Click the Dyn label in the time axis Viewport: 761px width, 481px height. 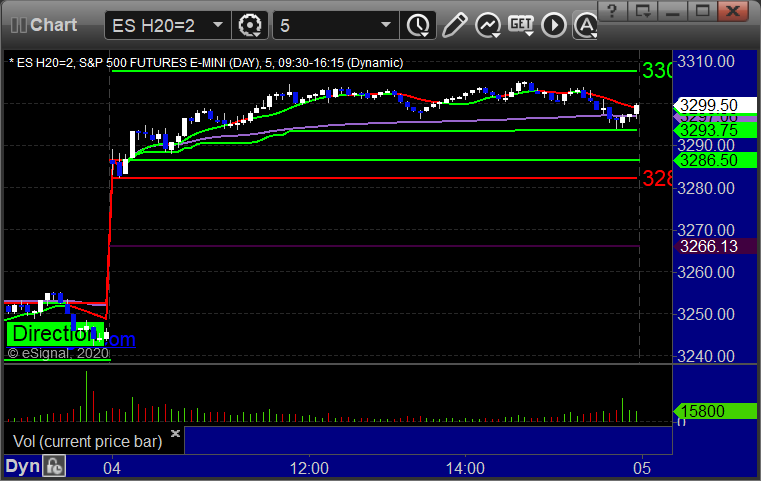(22, 466)
